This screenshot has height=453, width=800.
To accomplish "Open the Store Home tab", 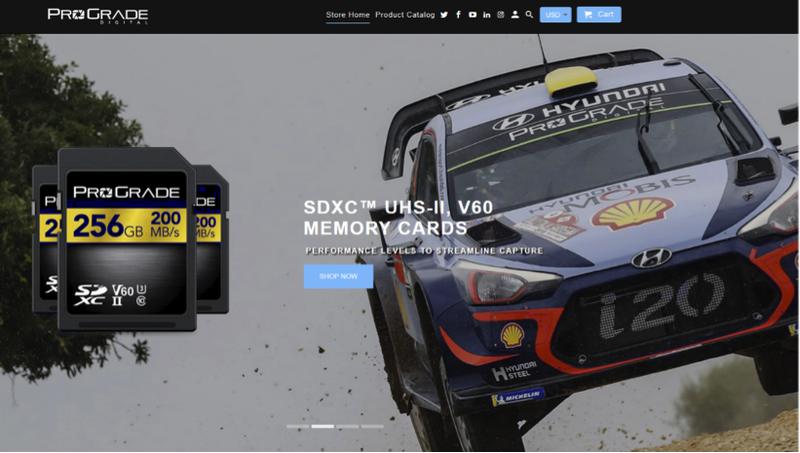I will pos(347,15).
